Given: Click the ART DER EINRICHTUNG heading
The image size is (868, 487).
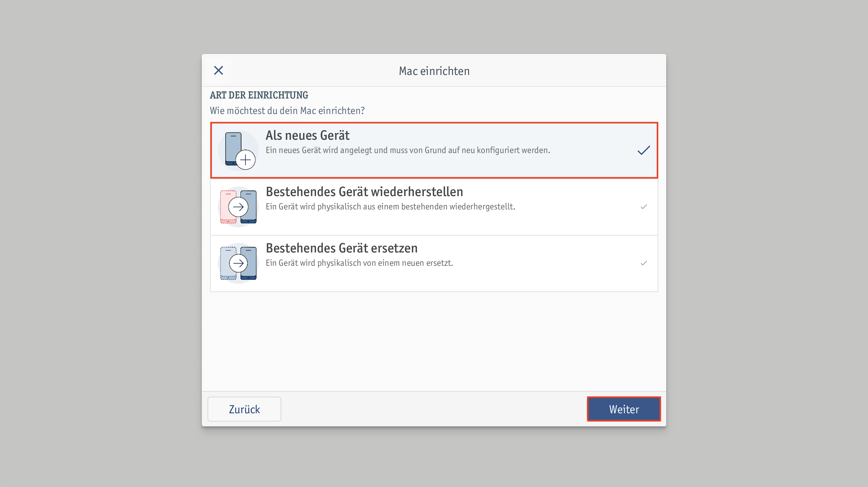Looking at the screenshot, I should coord(259,95).
